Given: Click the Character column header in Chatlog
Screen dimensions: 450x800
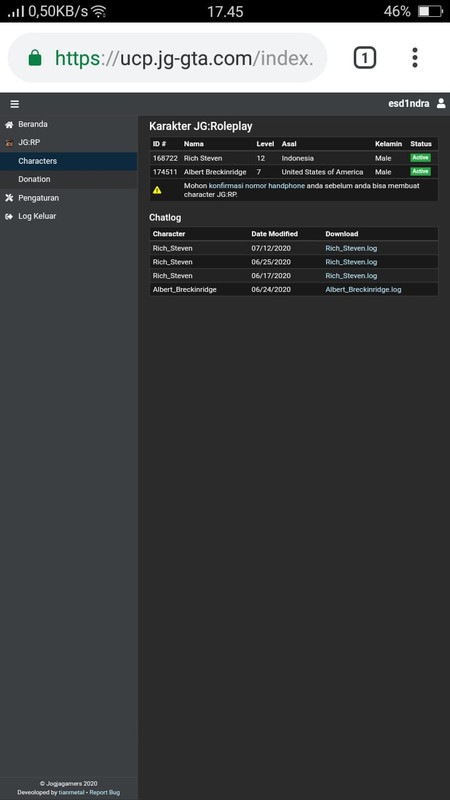Looking at the screenshot, I should click(x=169, y=234).
